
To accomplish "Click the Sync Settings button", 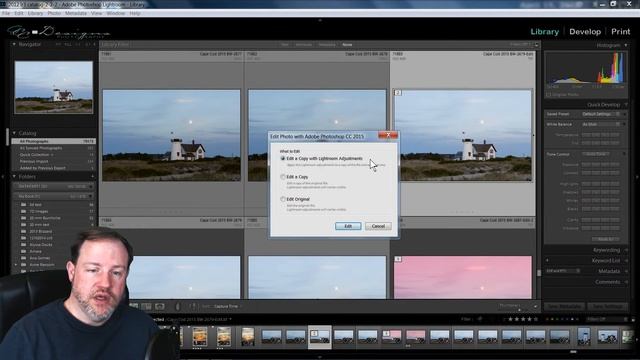I will tap(607, 306).
